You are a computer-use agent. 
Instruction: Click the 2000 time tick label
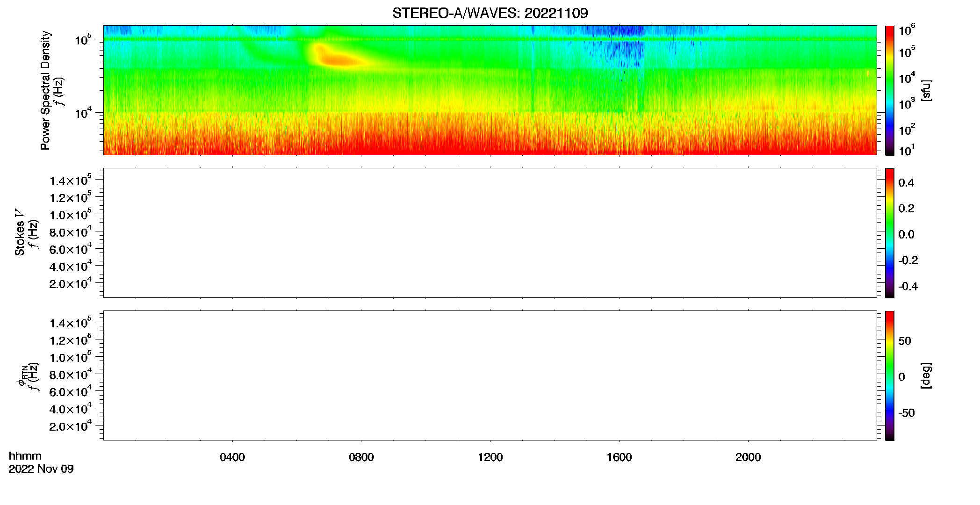pos(748,457)
